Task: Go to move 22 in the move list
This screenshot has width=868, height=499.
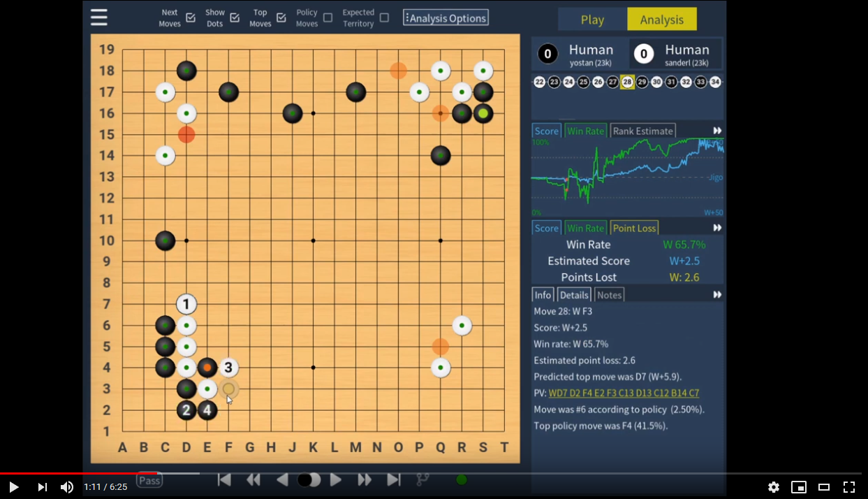Action: 539,82
